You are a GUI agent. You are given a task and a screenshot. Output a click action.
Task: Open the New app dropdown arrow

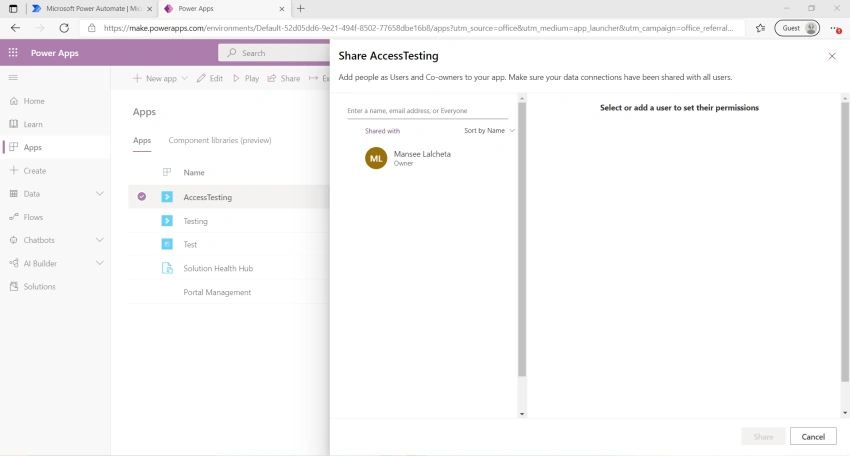tap(184, 78)
